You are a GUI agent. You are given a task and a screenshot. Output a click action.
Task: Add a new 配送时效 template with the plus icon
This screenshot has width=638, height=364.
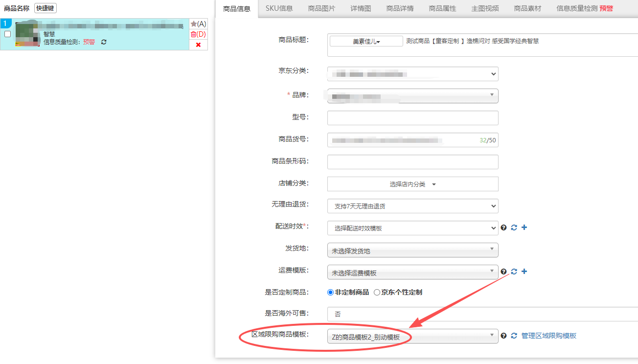tap(524, 227)
